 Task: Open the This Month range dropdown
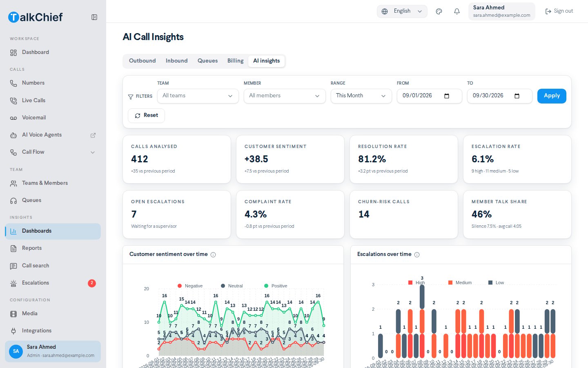[x=361, y=96]
